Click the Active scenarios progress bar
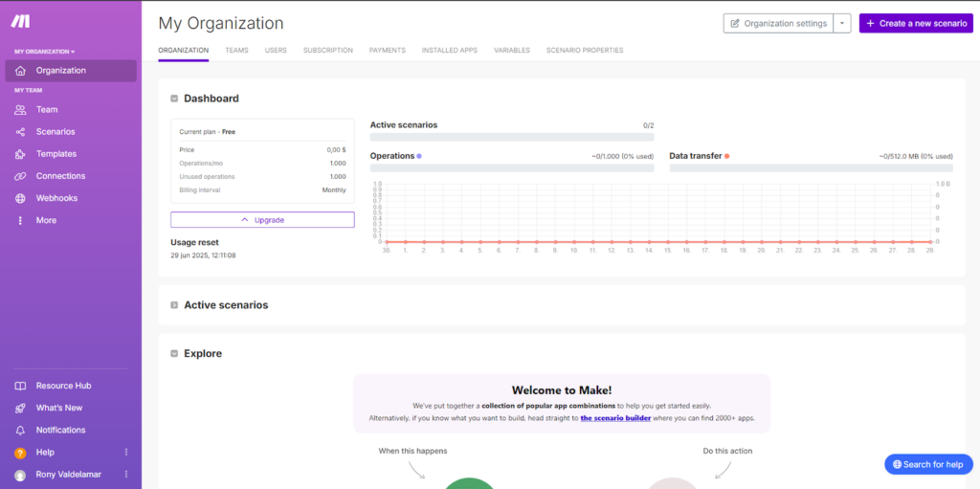 point(512,137)
